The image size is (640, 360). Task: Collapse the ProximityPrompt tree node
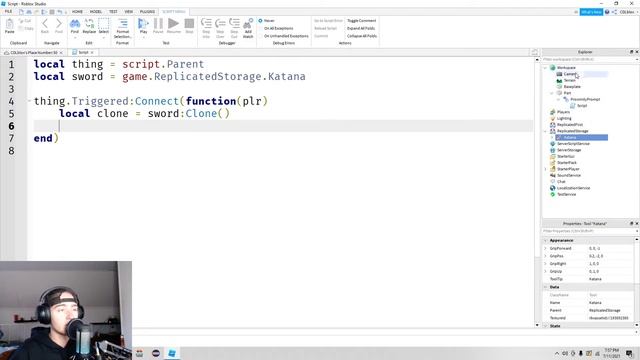pyautogui.click(x=558, y=99)
